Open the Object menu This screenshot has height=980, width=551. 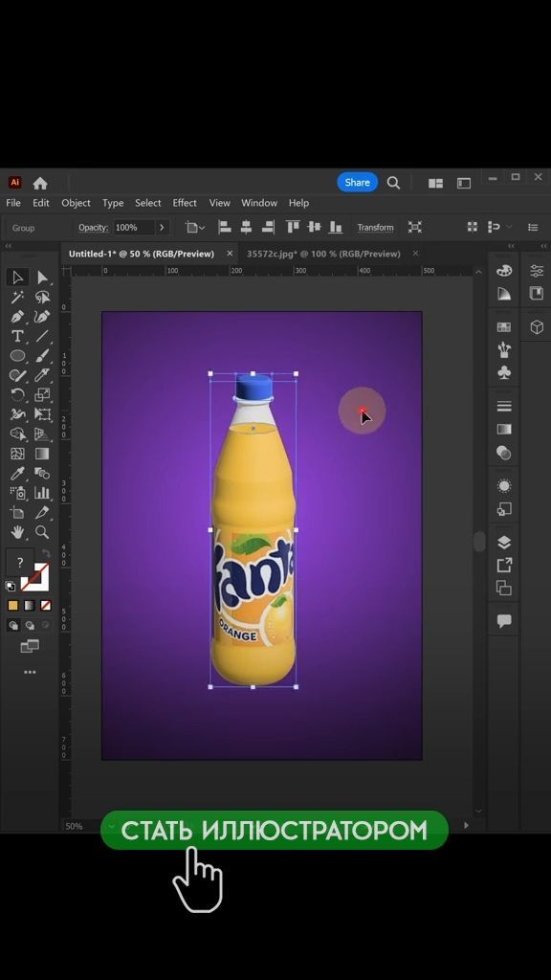pyautogui.click(x=76, y=203)
